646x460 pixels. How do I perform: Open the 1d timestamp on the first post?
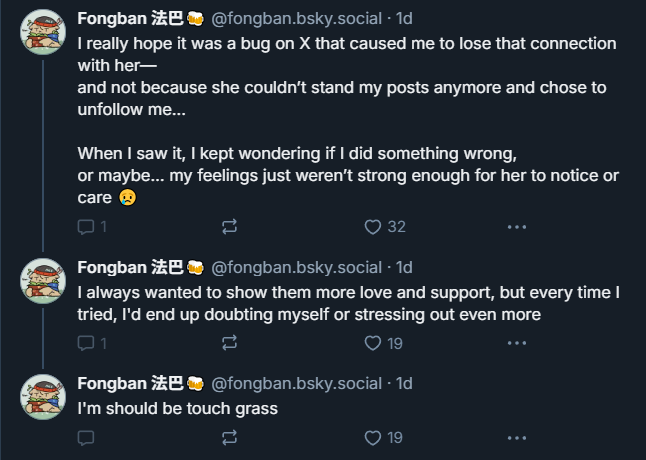[x=405, y=19]
